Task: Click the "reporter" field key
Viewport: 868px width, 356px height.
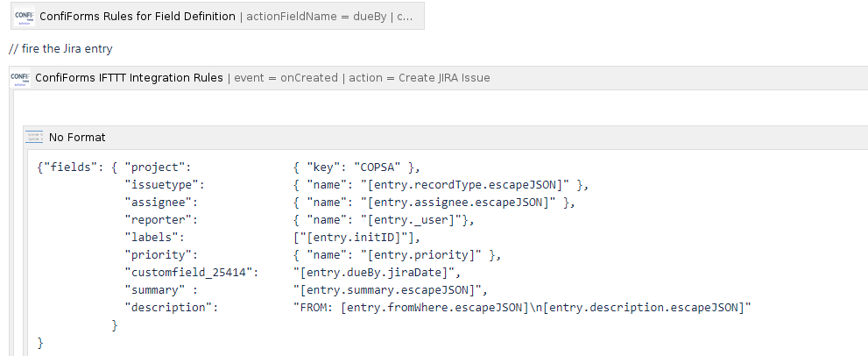Action: point(162,220)
